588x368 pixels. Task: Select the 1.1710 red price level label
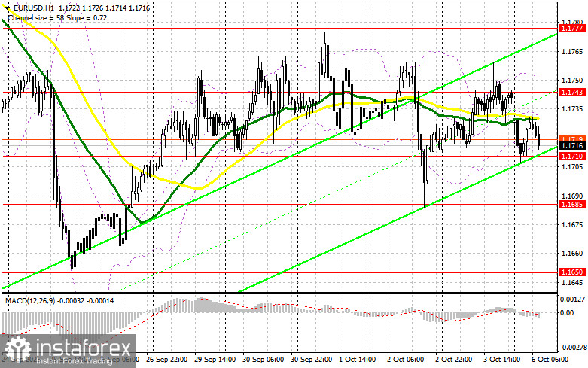coord(571,156)
